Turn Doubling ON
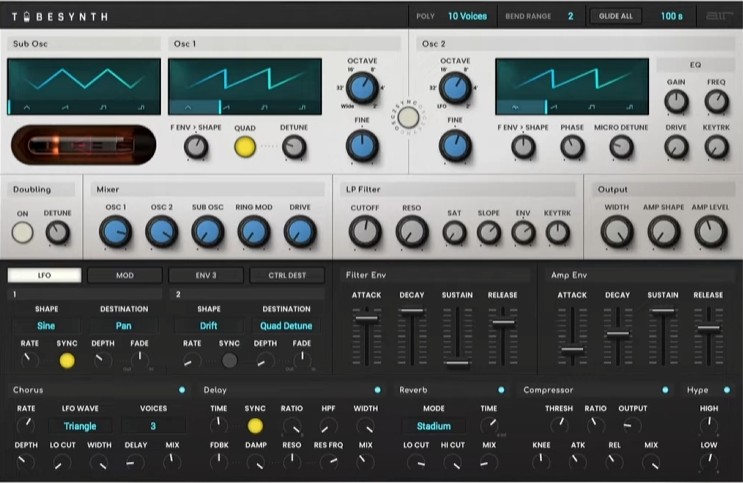Screen dimensions: 743x483 click(x=22, y=233)
